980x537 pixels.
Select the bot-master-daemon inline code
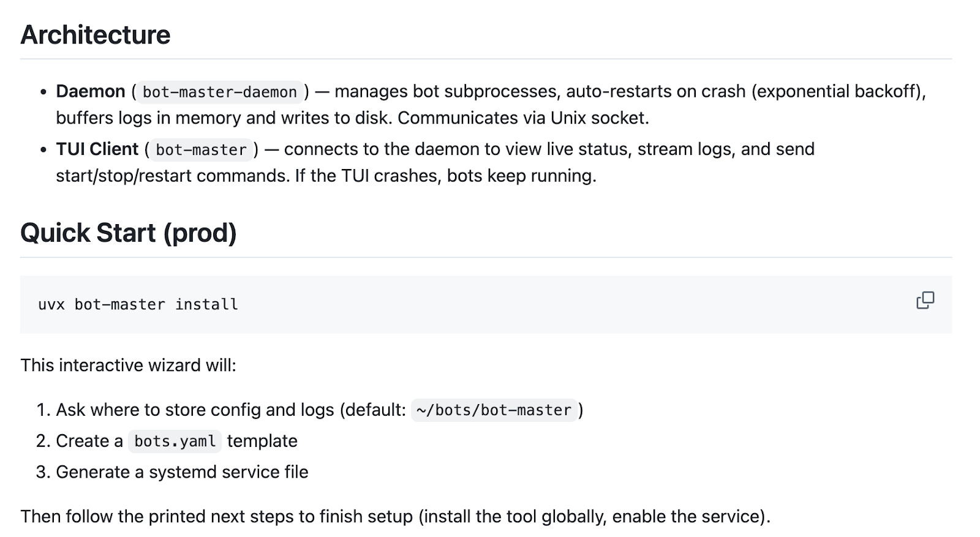220,92
